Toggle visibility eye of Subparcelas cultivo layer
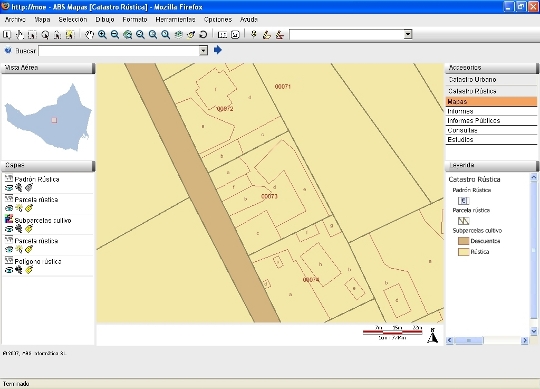Viewport: 540px width, 389px height. pos(9,229)
